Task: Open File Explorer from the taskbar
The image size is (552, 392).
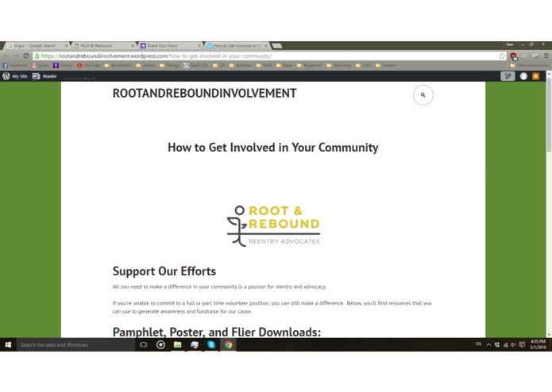Action: click(177, 345)
